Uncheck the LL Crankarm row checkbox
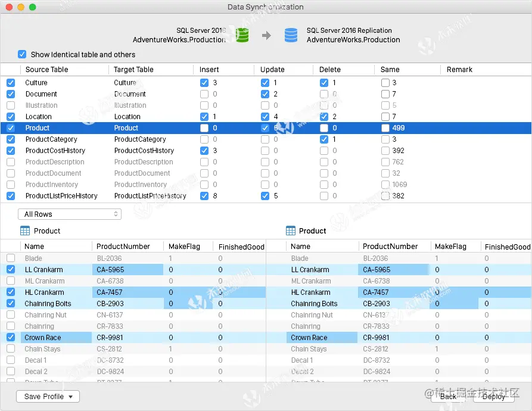Viewport: 532px width, 411px height. 11,270
